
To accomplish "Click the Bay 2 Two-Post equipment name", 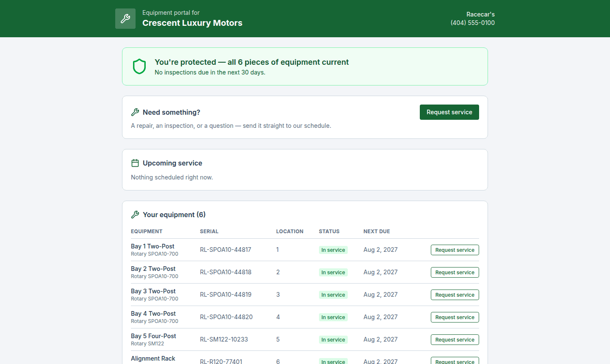I will [x=153, y=269].
